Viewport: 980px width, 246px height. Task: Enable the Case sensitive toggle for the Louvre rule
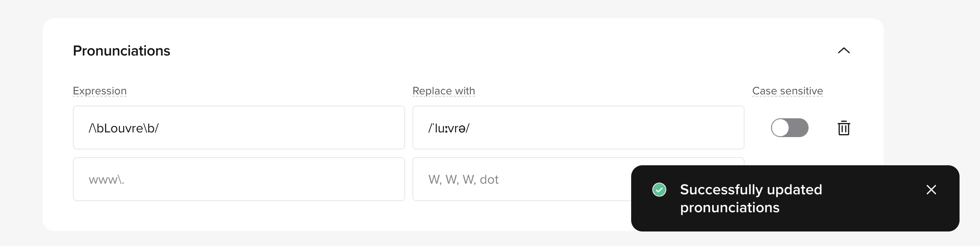coord(789,128)
